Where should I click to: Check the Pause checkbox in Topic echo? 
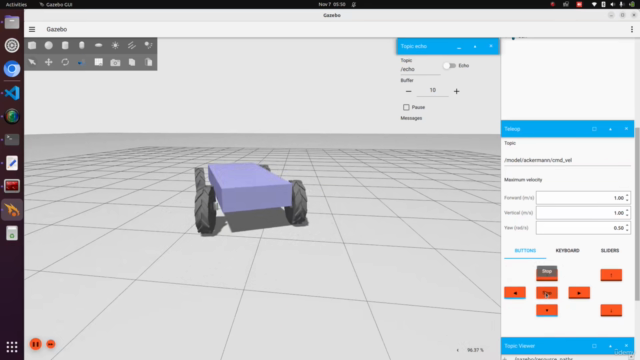click(x=406, y=107)
